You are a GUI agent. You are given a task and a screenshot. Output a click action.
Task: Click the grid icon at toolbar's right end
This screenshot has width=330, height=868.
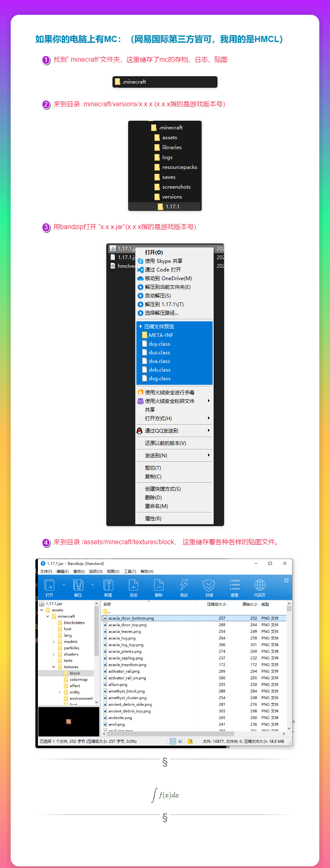pyautogui.click(x=286, y=580)
